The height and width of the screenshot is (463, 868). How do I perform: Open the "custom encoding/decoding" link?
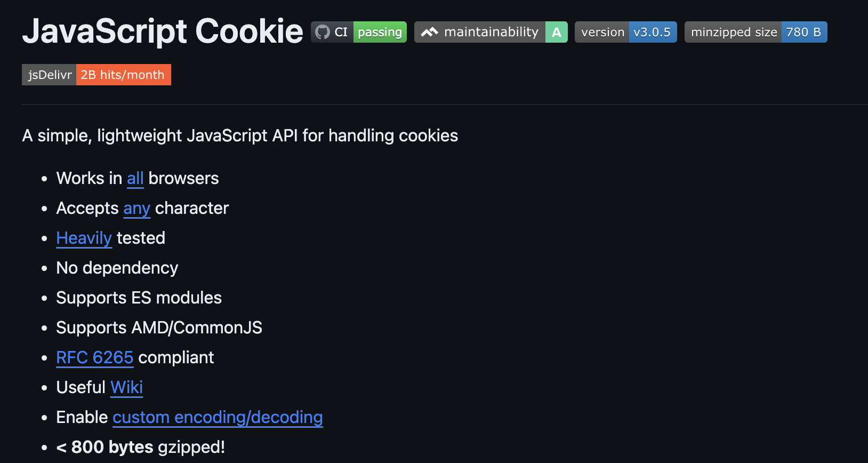click(218, 417)
